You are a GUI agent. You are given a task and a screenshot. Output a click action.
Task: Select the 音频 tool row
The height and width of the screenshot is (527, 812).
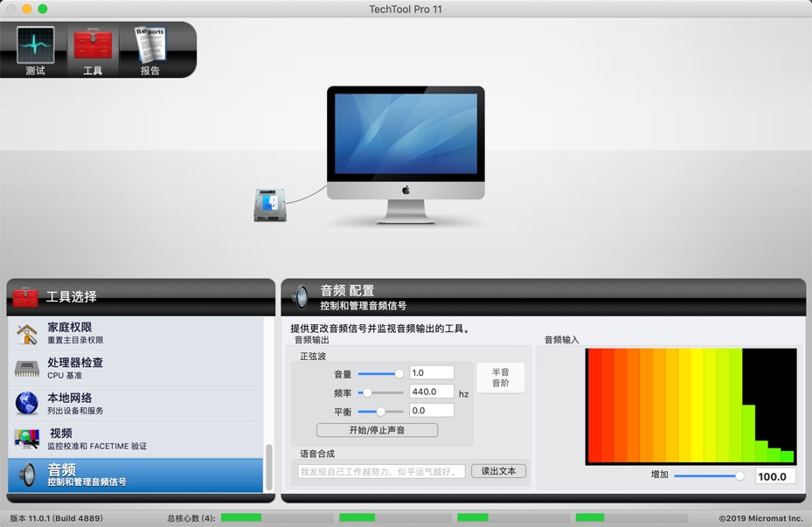click(x=135, y=475)
